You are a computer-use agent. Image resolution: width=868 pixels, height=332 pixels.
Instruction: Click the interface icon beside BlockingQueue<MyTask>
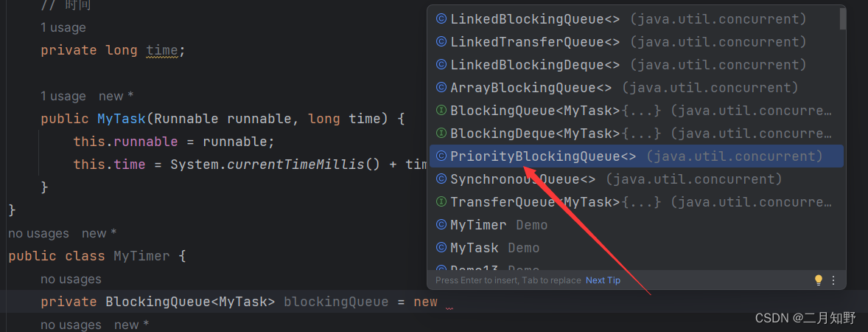[441, 111]
